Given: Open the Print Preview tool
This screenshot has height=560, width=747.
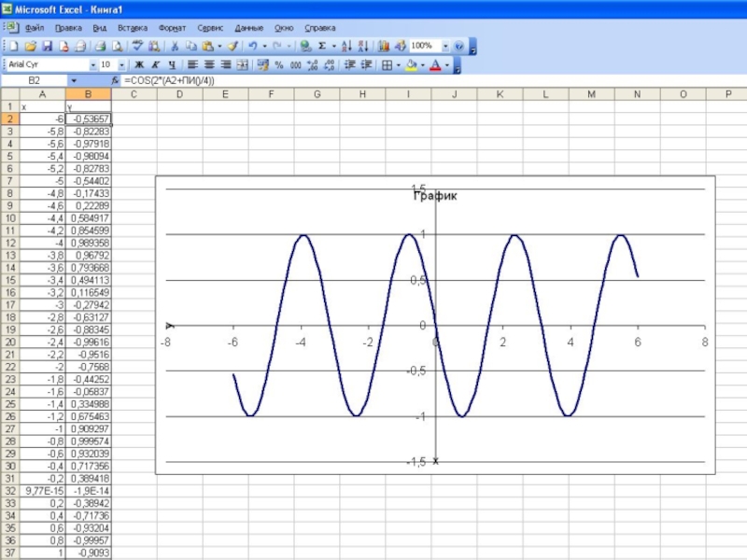Looking at the screenshot, I should click(x=117, y=46).
